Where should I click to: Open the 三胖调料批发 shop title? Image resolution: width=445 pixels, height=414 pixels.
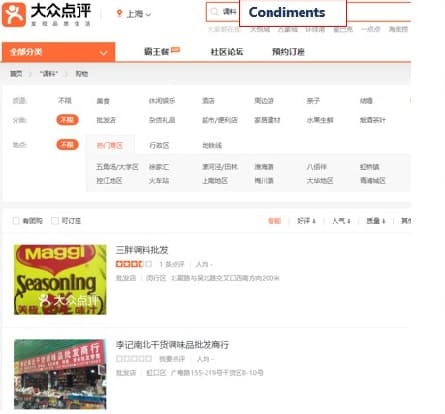point(142,250)
